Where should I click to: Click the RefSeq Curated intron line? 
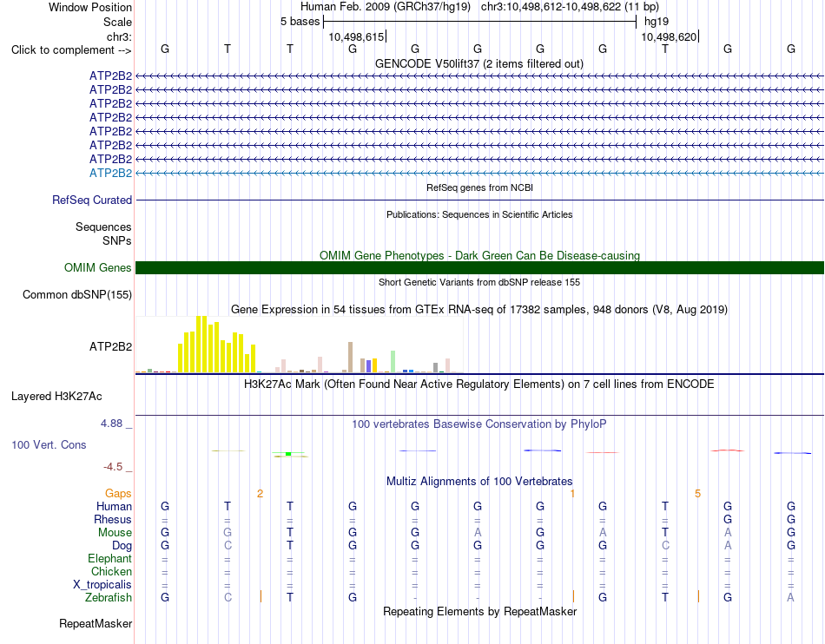tap(479, 200)
